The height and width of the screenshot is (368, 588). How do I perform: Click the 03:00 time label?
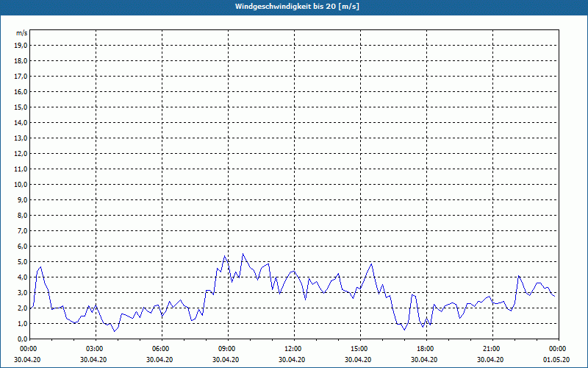96,349
